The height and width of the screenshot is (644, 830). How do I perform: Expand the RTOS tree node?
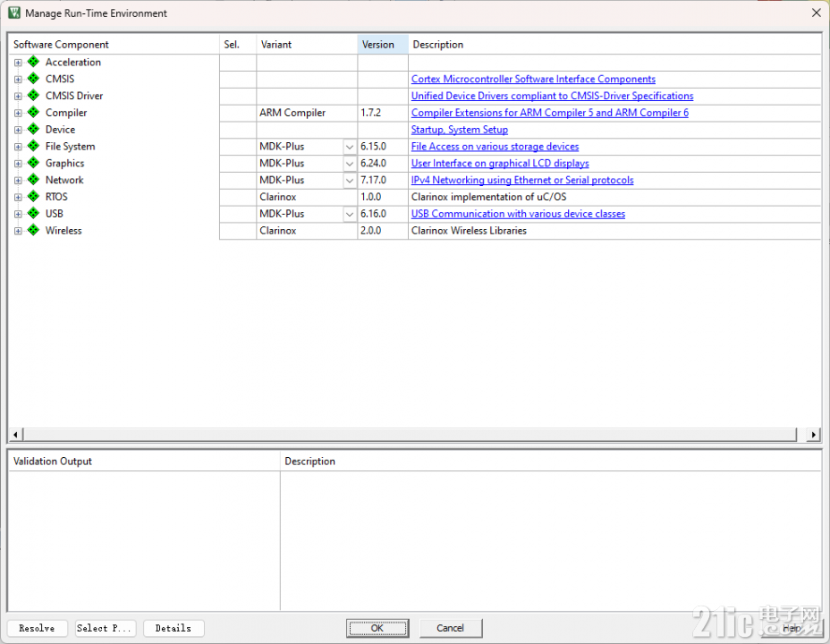18,198
